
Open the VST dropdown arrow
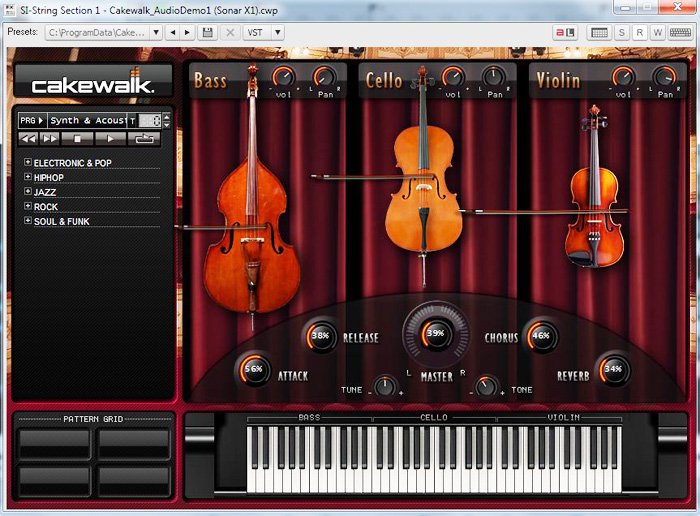click(278, 33)
